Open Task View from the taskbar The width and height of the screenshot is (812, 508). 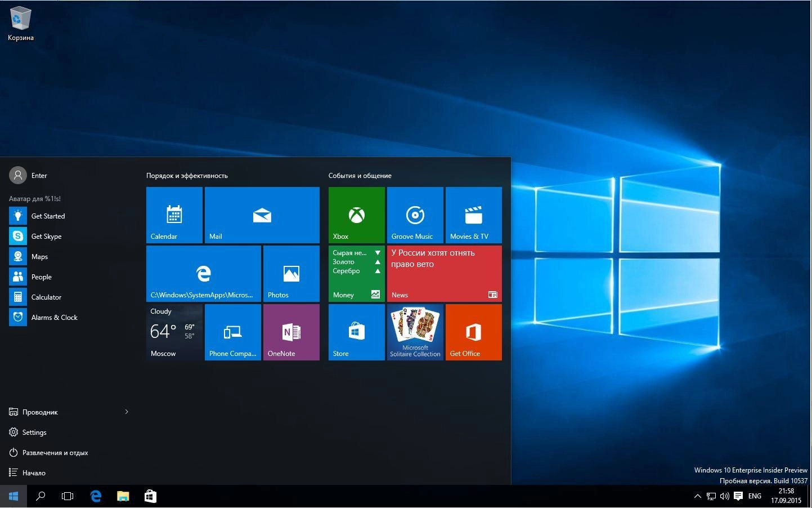[x=68, y=496]
